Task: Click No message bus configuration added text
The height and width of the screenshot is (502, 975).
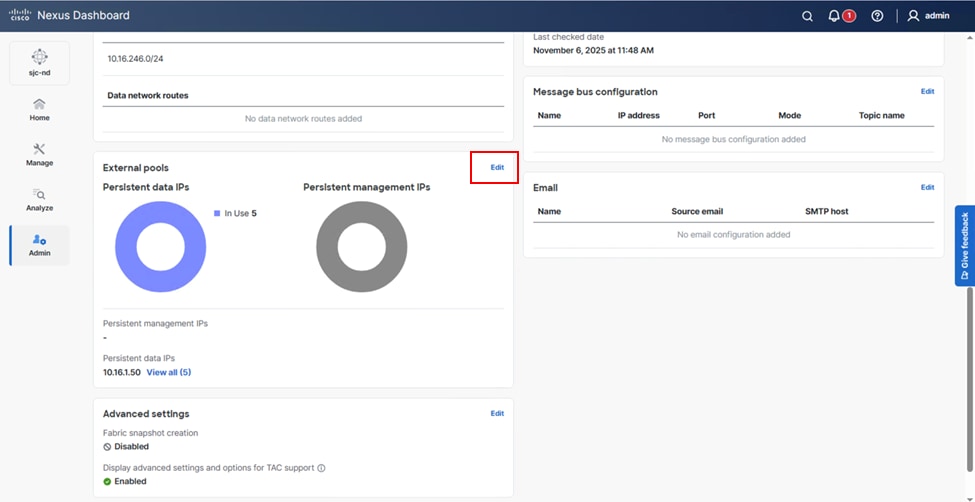Action: [734, 139]
